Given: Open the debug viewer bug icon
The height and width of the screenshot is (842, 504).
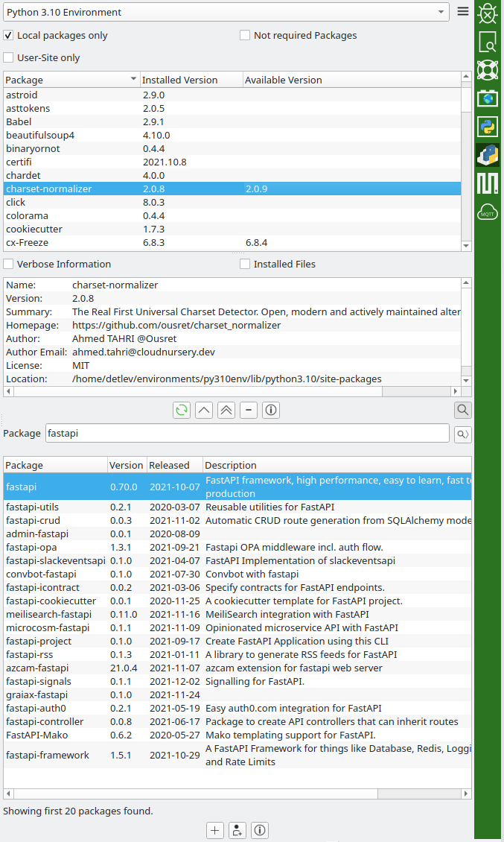Looking at the screenshot, I should (488, 13).
